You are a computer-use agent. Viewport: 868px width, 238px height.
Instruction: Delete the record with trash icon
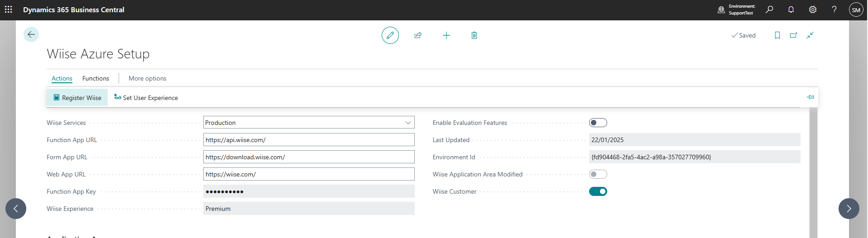coord(474,35)
